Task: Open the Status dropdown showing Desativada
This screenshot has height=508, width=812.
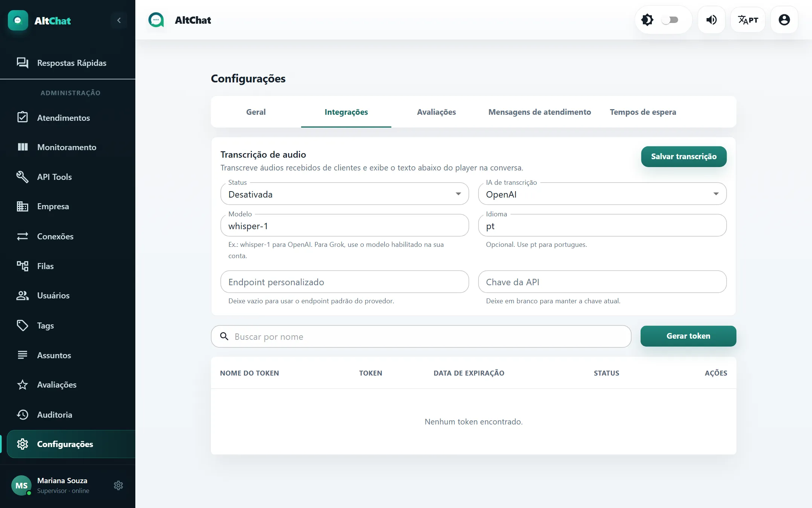Action: click(345, 194)
